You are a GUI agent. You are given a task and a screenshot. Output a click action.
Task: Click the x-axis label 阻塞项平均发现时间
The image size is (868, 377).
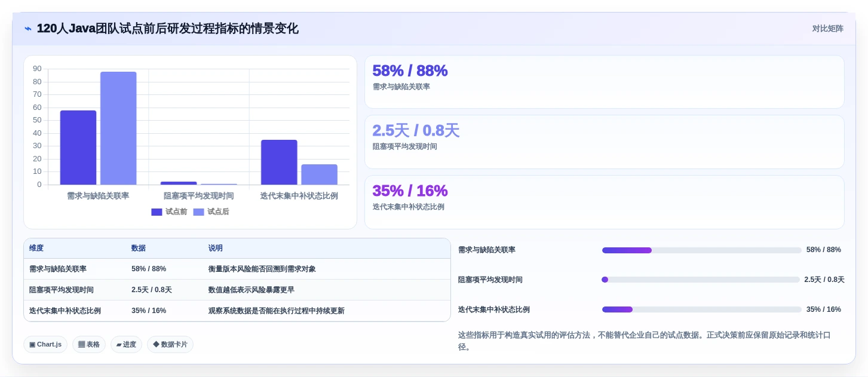click(x=199, y=195)
